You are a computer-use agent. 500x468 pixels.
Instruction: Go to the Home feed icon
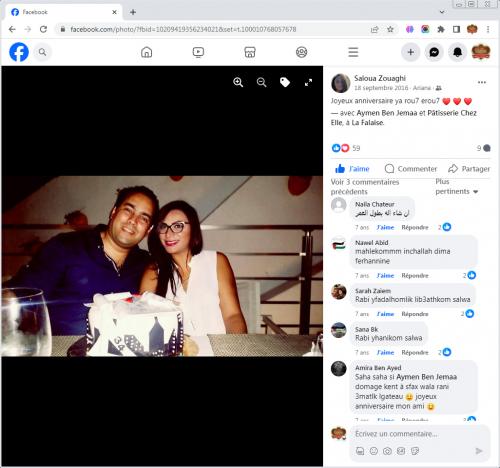[146, 52]
